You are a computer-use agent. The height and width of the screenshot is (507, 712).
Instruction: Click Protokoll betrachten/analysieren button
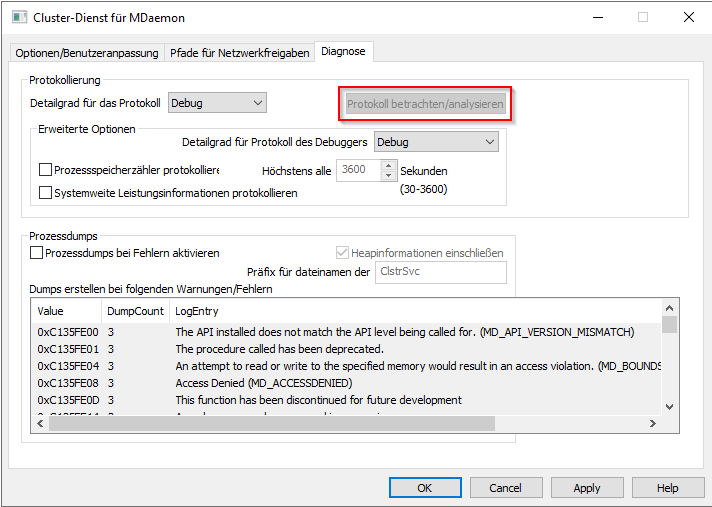tap(425, 104)
